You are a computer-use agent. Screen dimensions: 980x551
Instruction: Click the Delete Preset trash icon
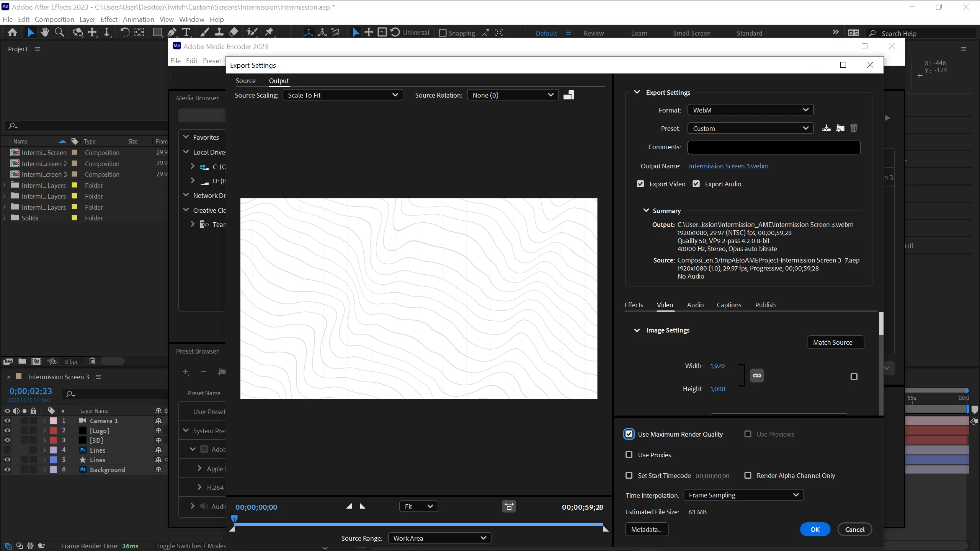pyautogui.click(x=854, y=128)
